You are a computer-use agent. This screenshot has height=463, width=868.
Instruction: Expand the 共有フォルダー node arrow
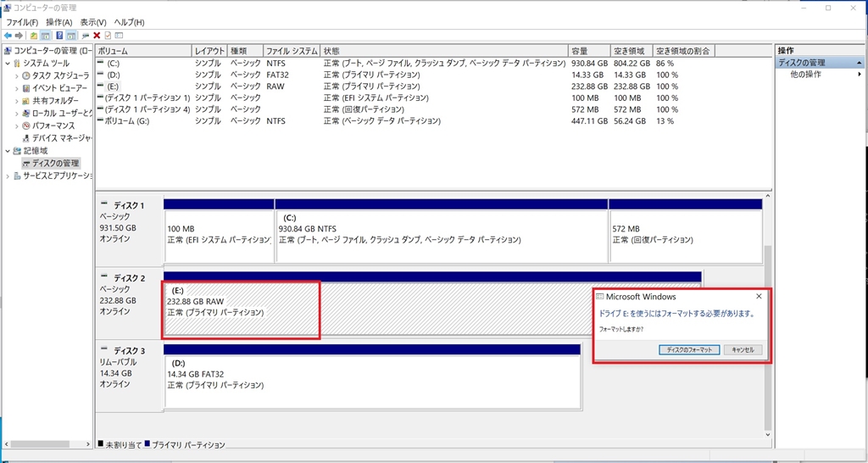(x=17, y=101)
